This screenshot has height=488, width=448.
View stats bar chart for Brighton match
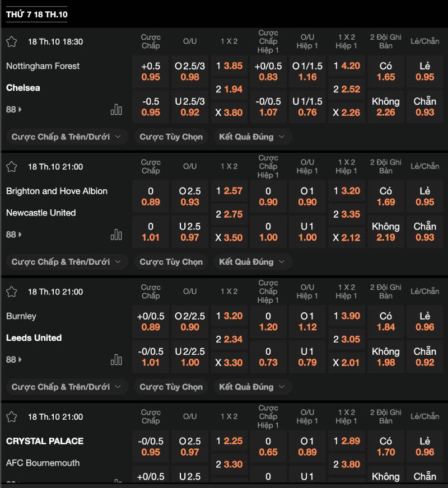tap(116, 234)
